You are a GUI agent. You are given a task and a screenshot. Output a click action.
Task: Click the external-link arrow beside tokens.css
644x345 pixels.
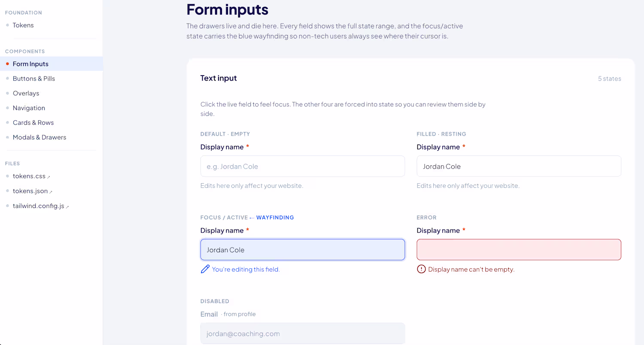(49, 177)
